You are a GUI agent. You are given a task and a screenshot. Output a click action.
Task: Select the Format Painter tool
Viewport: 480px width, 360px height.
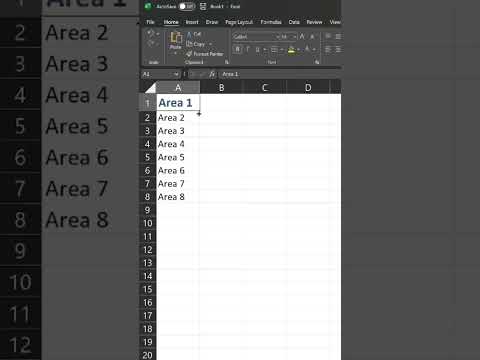(205, 54)
